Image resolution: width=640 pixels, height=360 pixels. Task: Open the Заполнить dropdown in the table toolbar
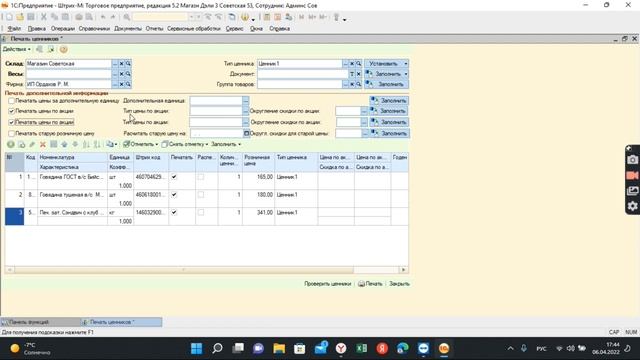226,144
